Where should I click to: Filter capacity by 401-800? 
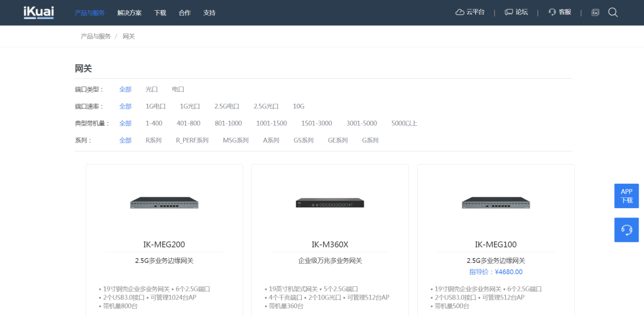click(x=188, y=123)
